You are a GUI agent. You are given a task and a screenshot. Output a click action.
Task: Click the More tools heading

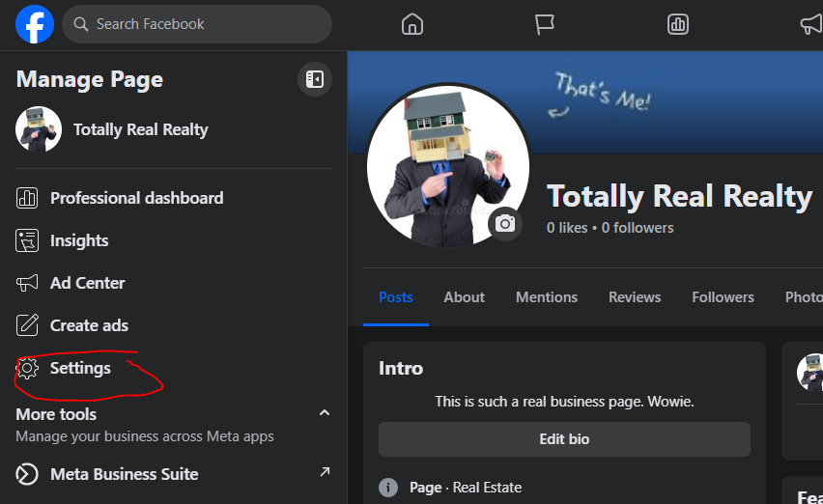point(56,414)
